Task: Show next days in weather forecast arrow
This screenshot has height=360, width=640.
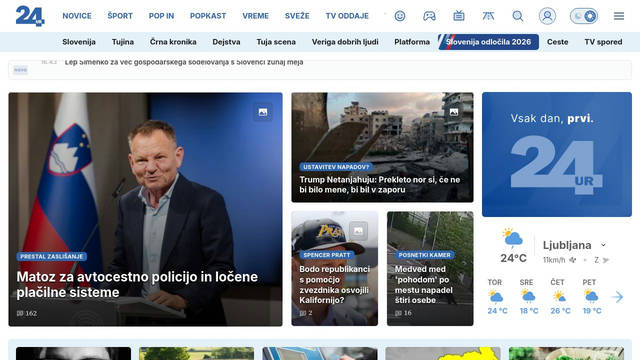Action: (618, 297)
